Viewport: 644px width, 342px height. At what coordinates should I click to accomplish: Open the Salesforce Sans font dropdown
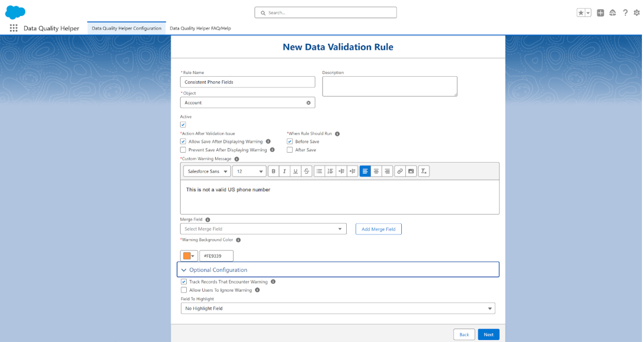tap(207, 171)
